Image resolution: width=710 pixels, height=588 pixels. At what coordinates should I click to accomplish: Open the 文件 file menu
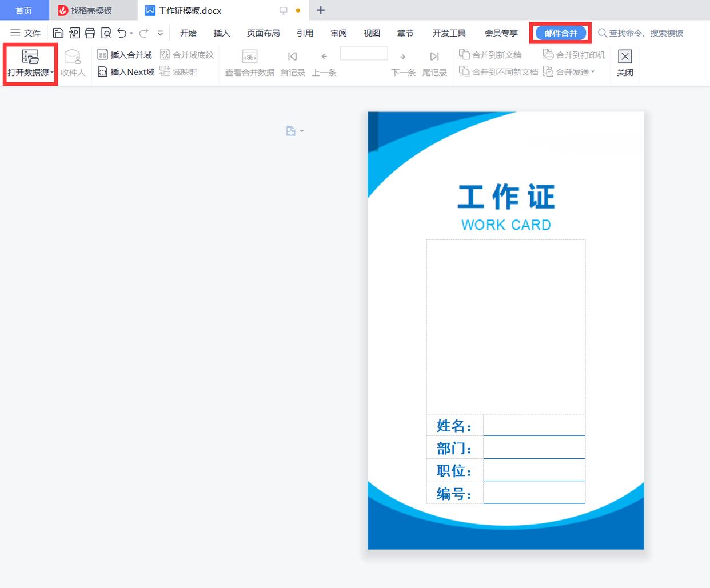pyautogui.click(x=26, y=33)
